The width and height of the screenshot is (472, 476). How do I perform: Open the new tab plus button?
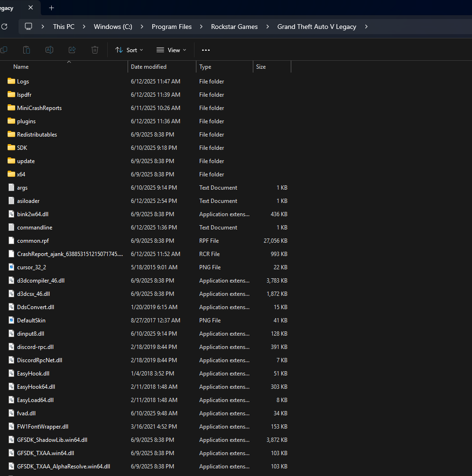pos(52,8)
